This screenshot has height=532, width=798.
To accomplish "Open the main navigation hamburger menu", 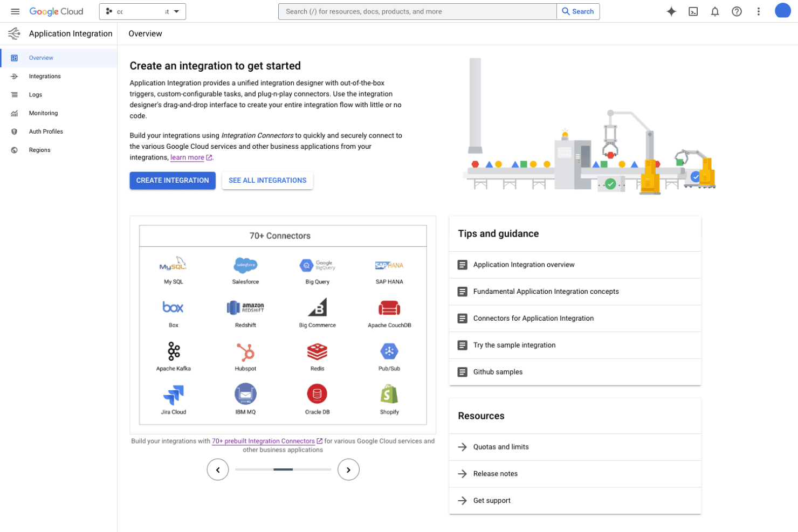I will point(15,11).
